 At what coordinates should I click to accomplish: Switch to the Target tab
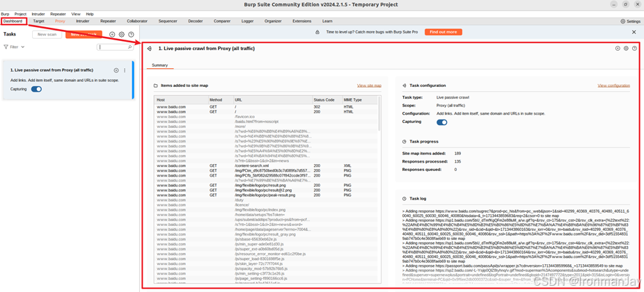(38, 21)
